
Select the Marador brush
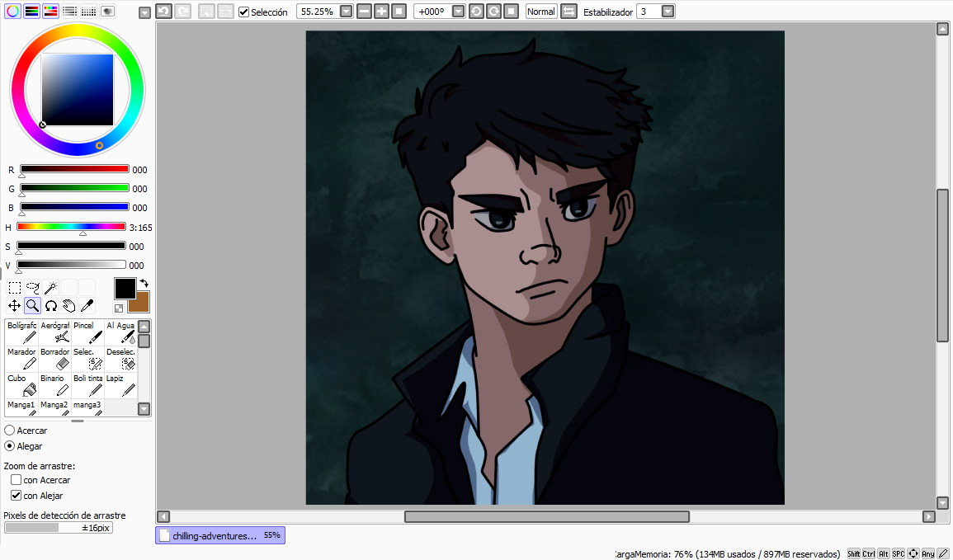(22, 359)
